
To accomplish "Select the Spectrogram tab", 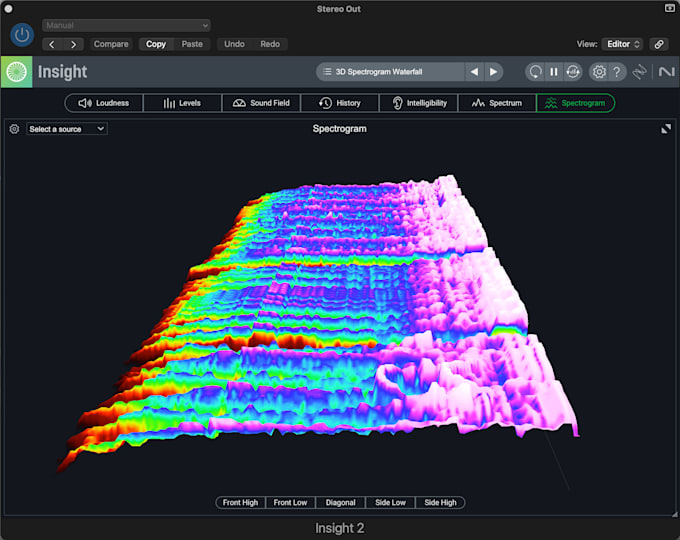I will coord(575,103).
